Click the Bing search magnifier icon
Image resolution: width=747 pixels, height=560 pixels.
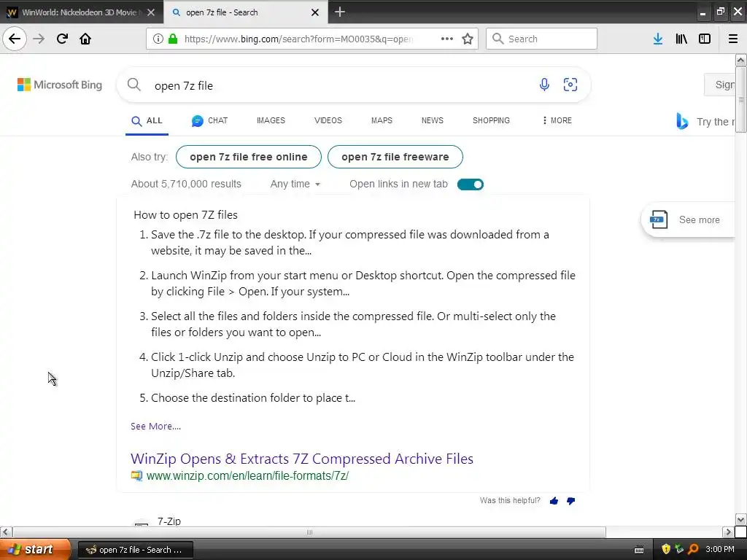click(134, 85)
